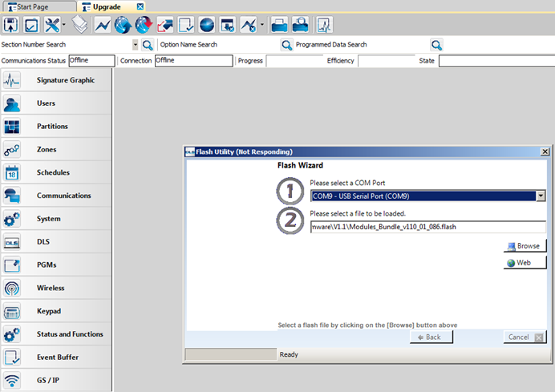This screenshot has height=392, width=555.
Task: Click the Browse button
Action: click(x=525, y=246)
